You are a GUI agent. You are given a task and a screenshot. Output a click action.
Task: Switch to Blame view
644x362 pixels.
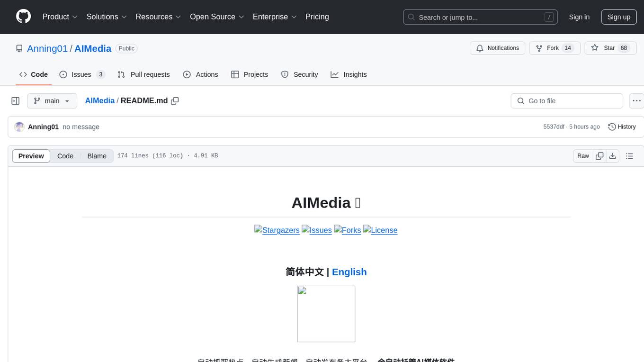(97, 156)
